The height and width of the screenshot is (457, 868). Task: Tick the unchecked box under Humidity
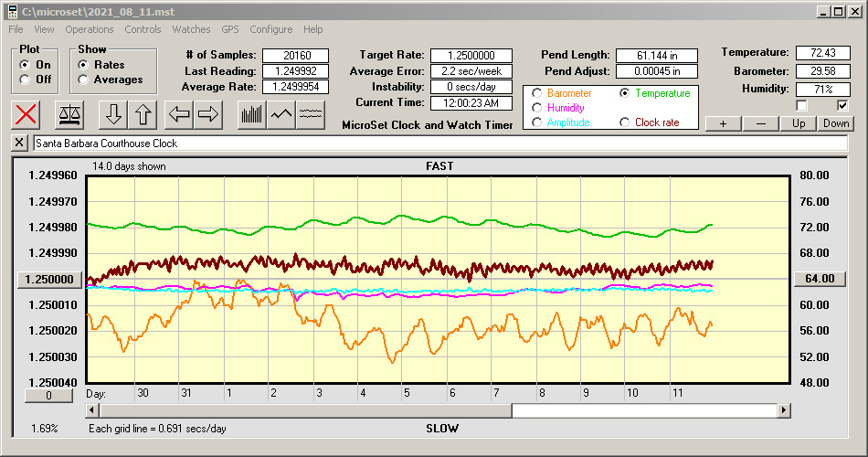pos(801,105)
